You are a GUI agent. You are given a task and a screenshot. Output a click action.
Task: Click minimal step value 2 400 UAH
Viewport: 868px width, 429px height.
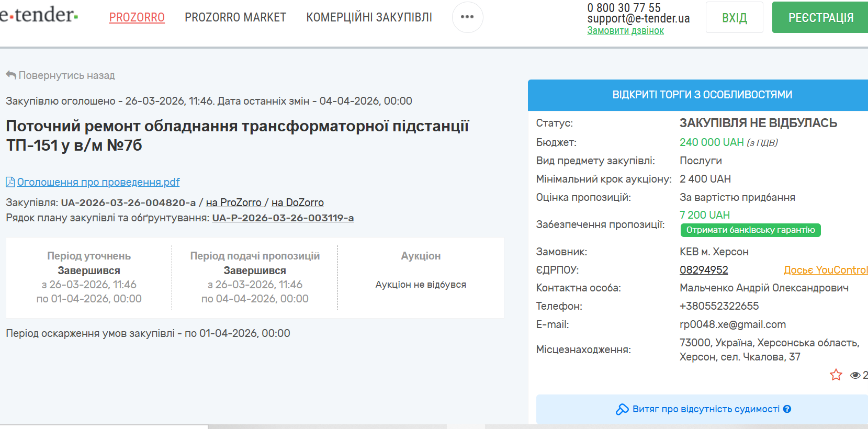tap(705, 179)
